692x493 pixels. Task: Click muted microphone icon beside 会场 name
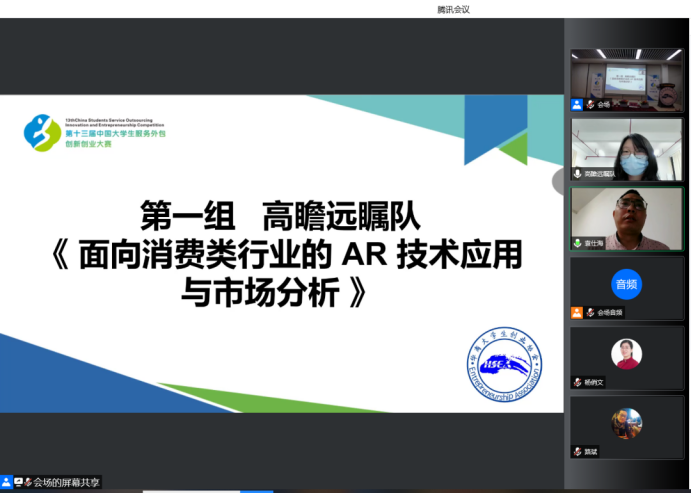click(x=590, y=104)
